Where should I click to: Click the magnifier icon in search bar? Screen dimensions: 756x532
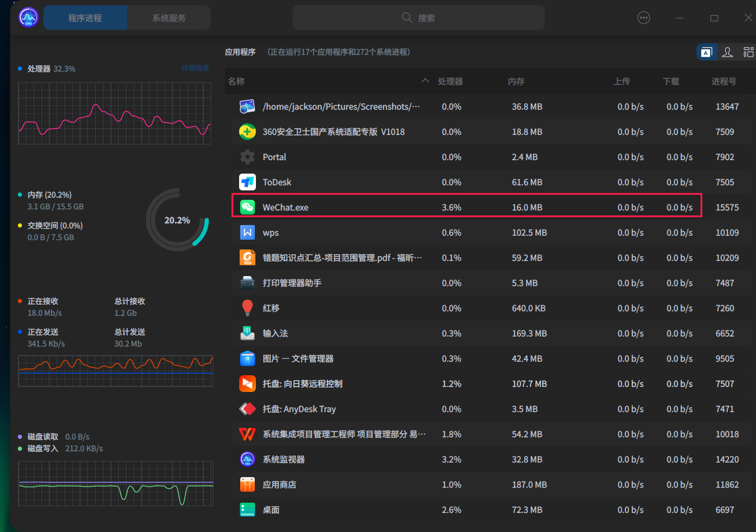[x=407, y=17]
